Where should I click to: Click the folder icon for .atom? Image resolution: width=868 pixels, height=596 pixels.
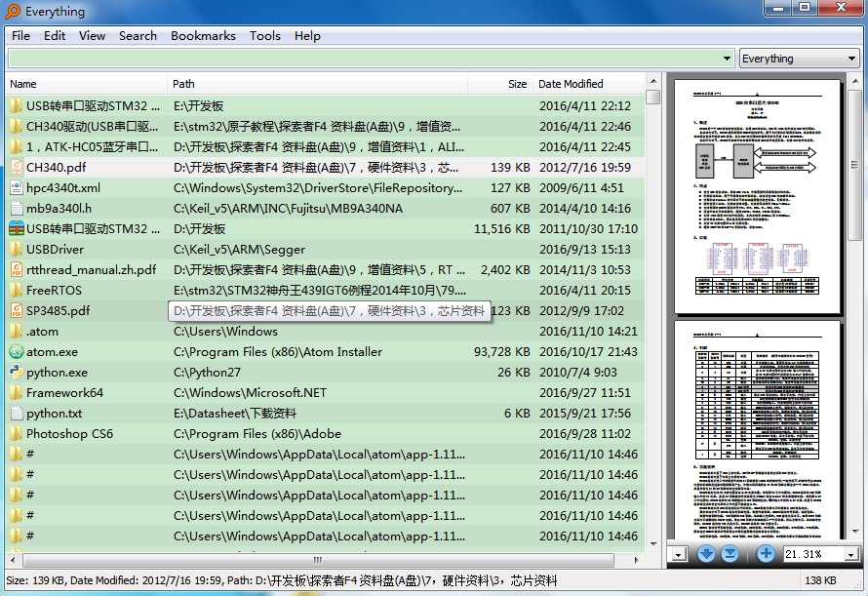click(x=17, y=332)
